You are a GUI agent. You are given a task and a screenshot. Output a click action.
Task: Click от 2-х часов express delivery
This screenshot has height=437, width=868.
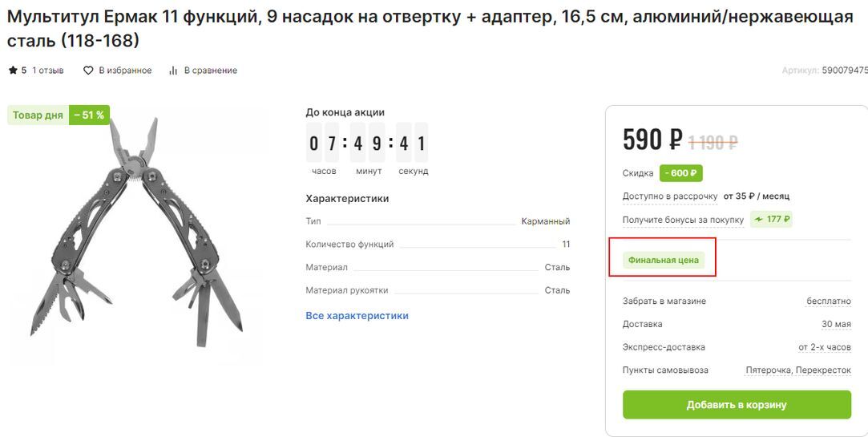tap(824, 347)
